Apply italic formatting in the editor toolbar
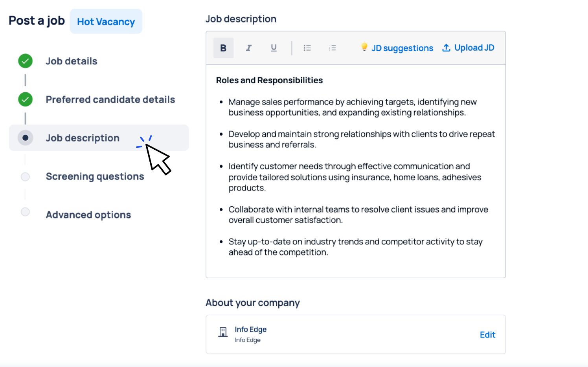This screenshot has width=588, height=367. (248, 48)
